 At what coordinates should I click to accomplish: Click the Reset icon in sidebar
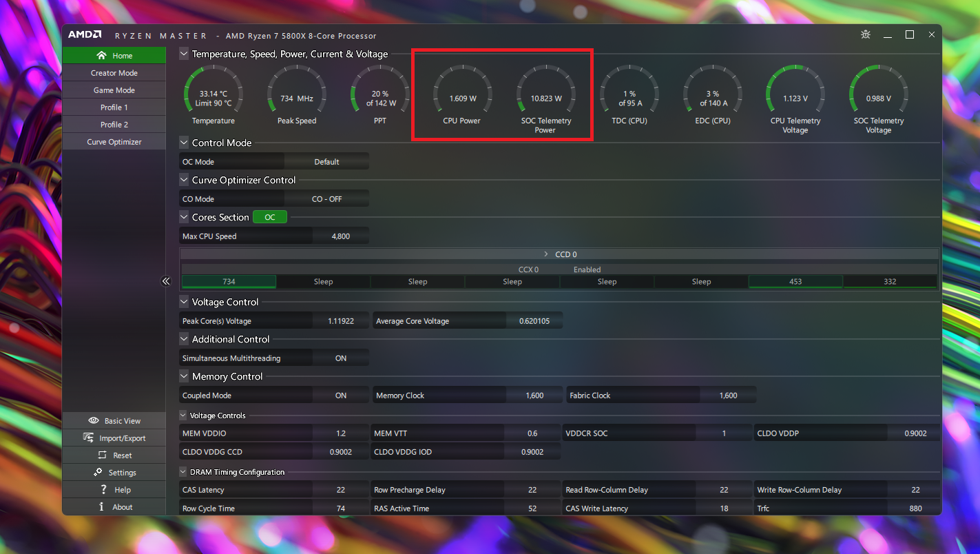coord(102,455)
